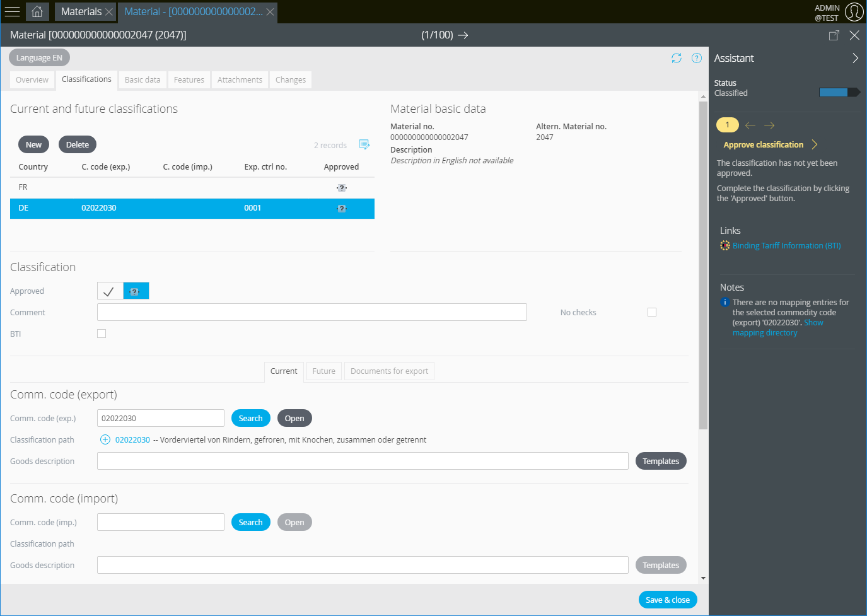The width and height of the screenshot is (867, 616).
Task: Expand classification path plus icon for 02022030
Action: click(x=105, y=440)
